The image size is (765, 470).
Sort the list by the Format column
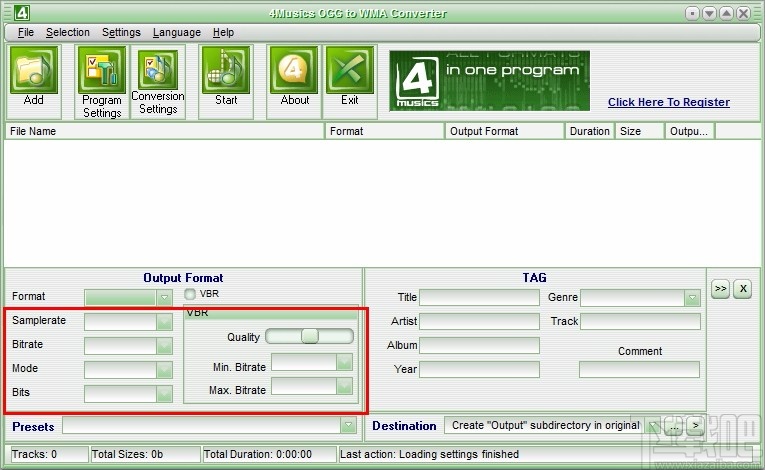point(385,131)
